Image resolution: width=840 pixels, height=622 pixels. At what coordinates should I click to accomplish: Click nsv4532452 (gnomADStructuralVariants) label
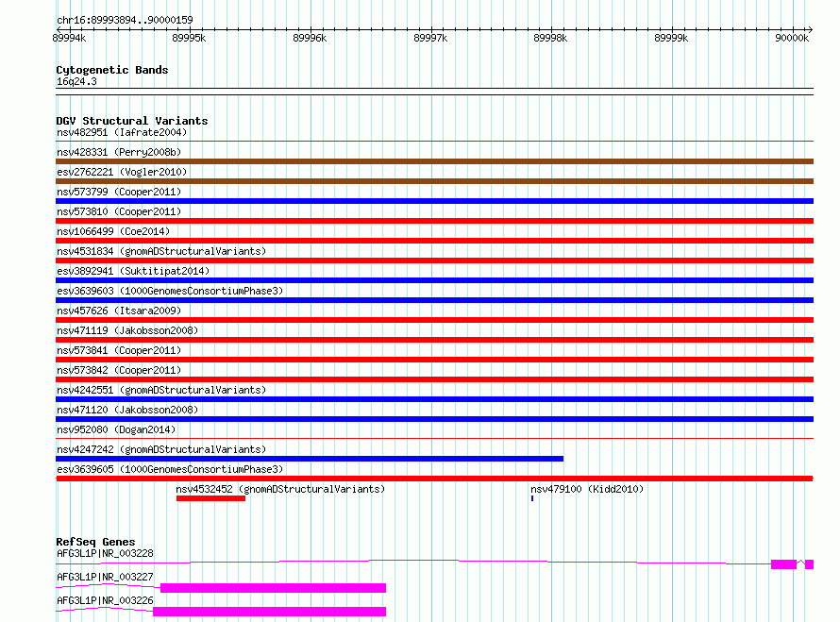(x=280, y=489)
